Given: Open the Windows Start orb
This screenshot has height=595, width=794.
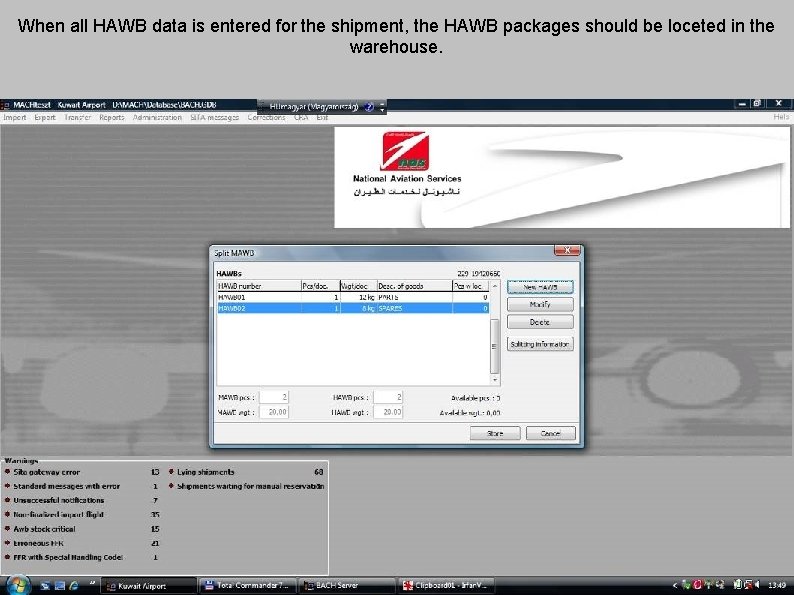Looking at the screenshot, I should tap(17, 585).
